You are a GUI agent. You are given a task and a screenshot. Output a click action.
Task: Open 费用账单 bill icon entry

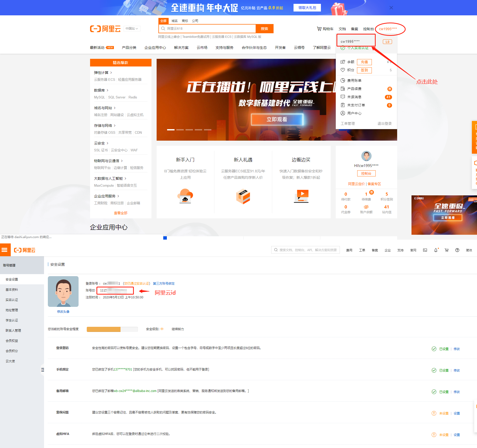coord(343,81)
